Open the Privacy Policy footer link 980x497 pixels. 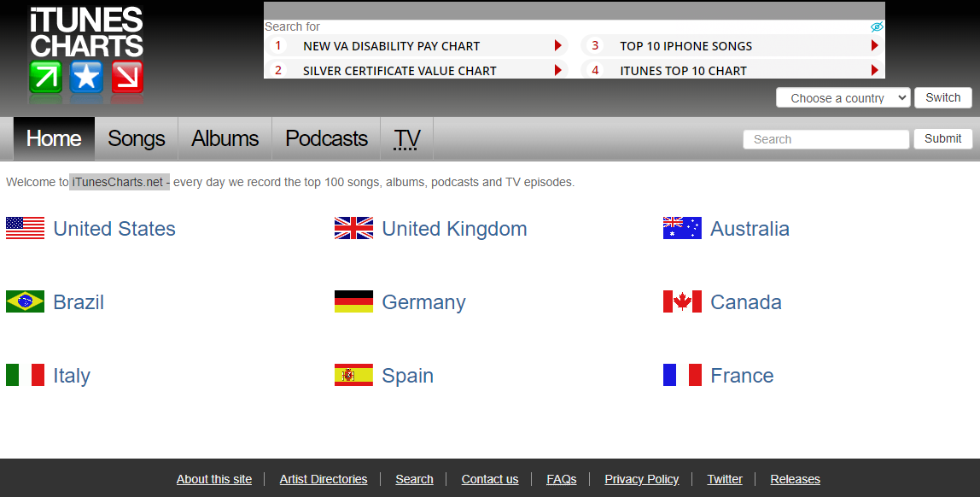coord(642,479)
